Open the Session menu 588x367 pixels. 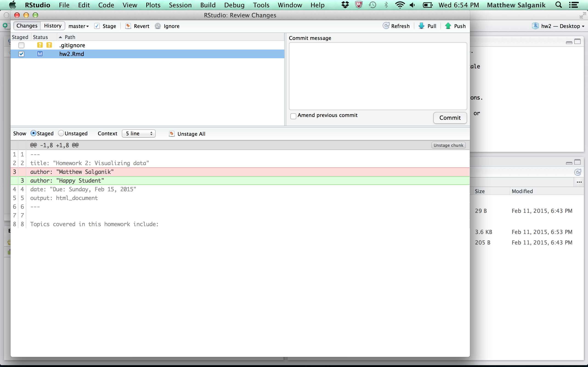[x=180, y=5]
